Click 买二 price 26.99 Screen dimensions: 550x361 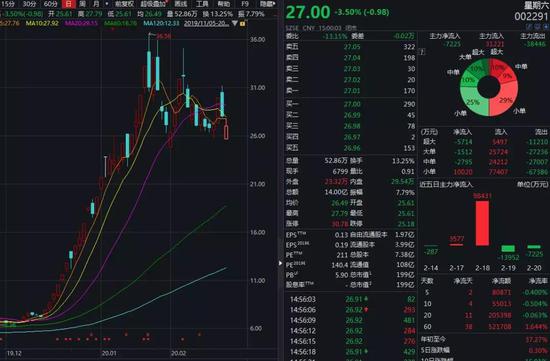[x=352, y=115]
